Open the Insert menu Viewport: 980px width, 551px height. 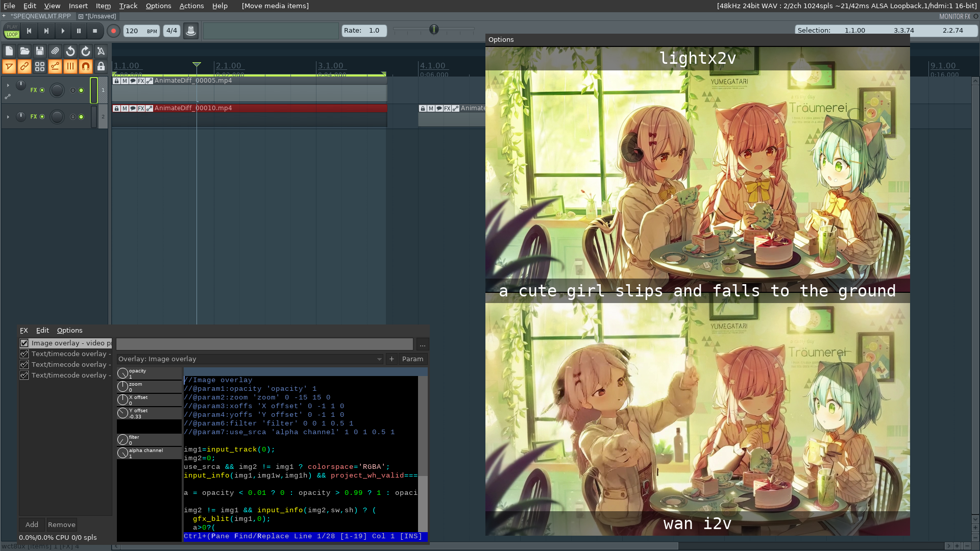pyautogui.click(x=78, y=6)
